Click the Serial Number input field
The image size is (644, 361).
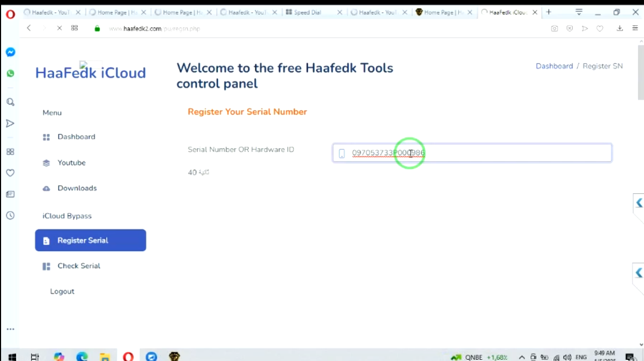pyautogui.click(x=472, y=153)
